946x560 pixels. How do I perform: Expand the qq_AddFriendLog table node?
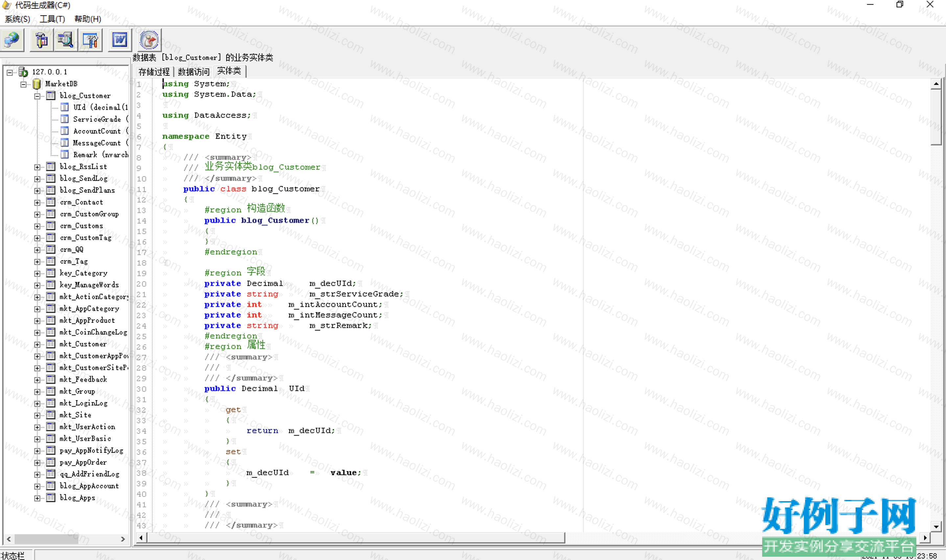click(37, 474)
